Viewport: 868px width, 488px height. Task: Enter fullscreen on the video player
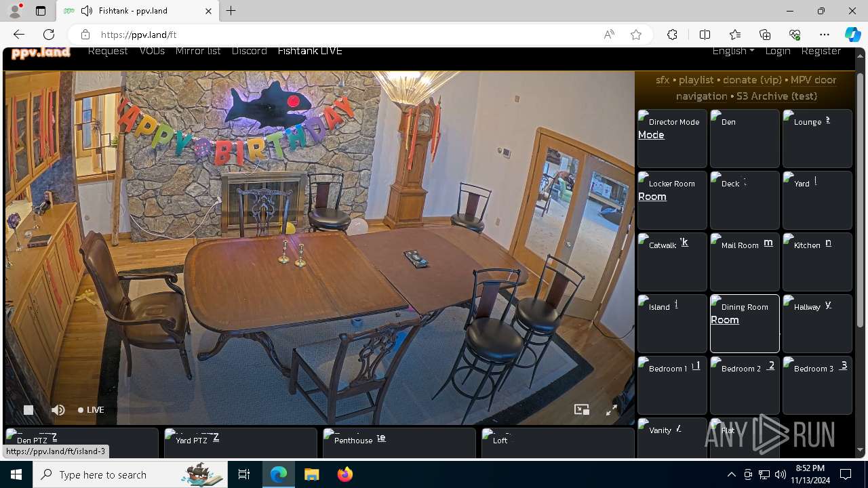click(612, 409)
